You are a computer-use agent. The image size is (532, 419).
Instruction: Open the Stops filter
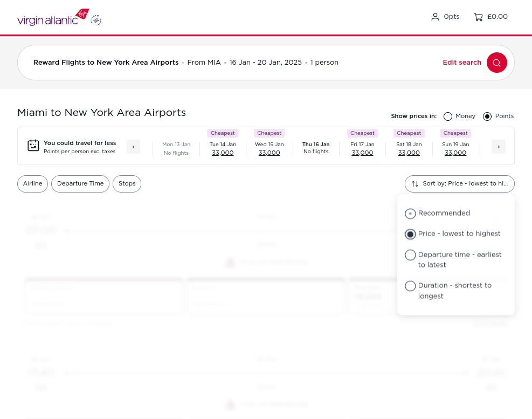(x=127, y=184)
